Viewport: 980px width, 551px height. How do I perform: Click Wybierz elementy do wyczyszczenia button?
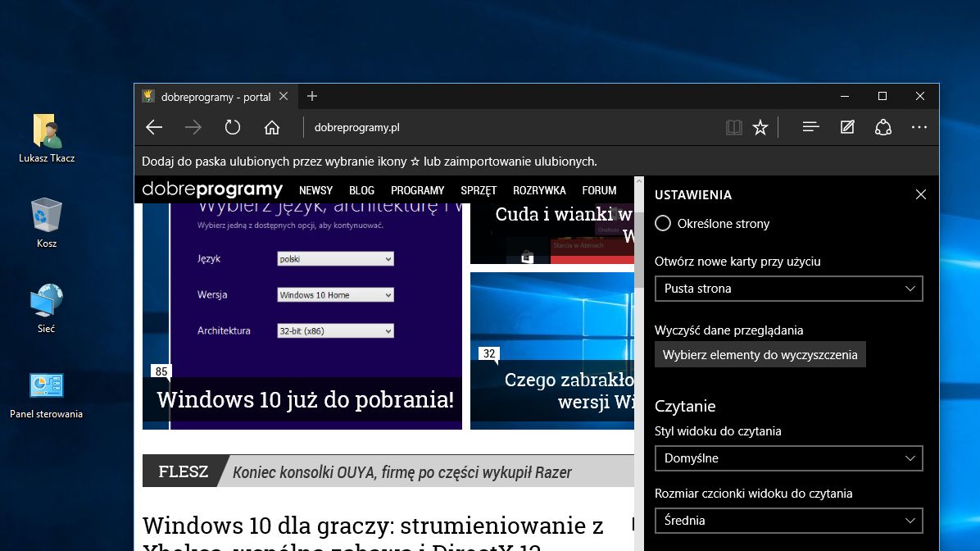tap(760, 354)
